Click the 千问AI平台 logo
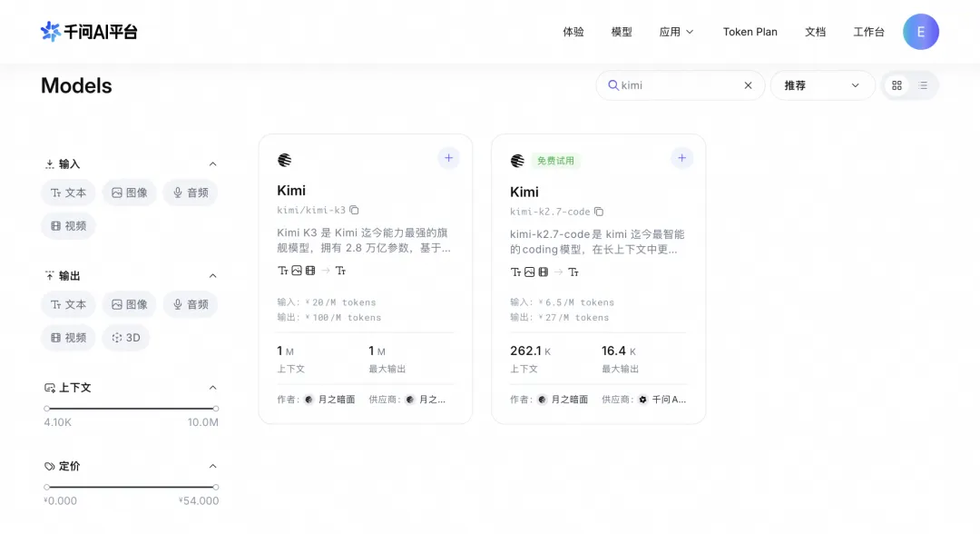Image resolution: width=980 pixels, height=534 pixels. coord(89,31)
